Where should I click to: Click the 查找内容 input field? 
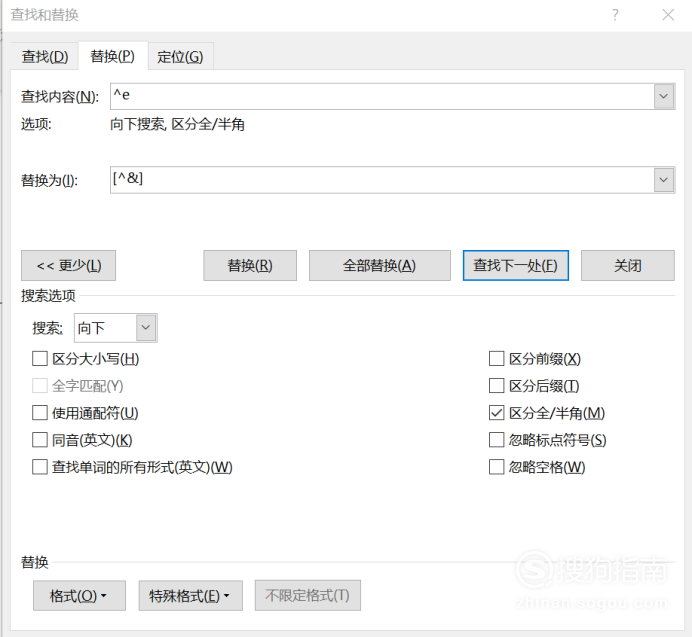point(382,96)
